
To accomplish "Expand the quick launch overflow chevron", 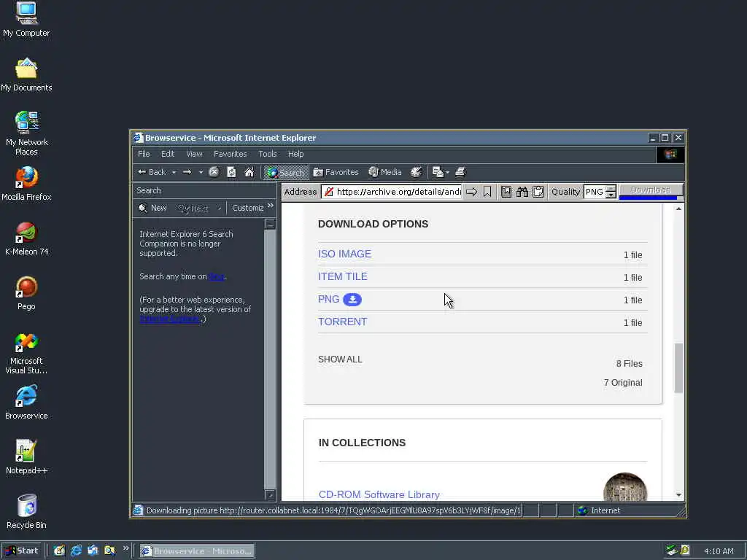I will click(x=125, y=548).
